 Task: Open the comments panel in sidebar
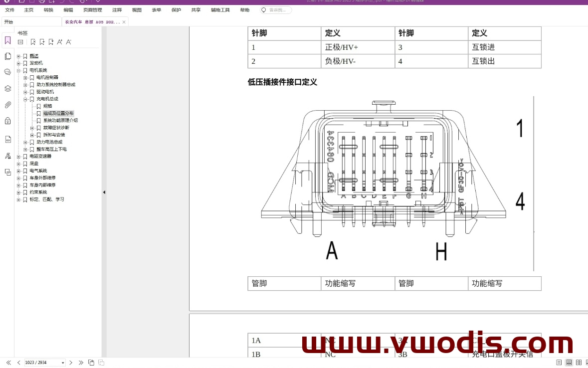(x=7, y=72)
